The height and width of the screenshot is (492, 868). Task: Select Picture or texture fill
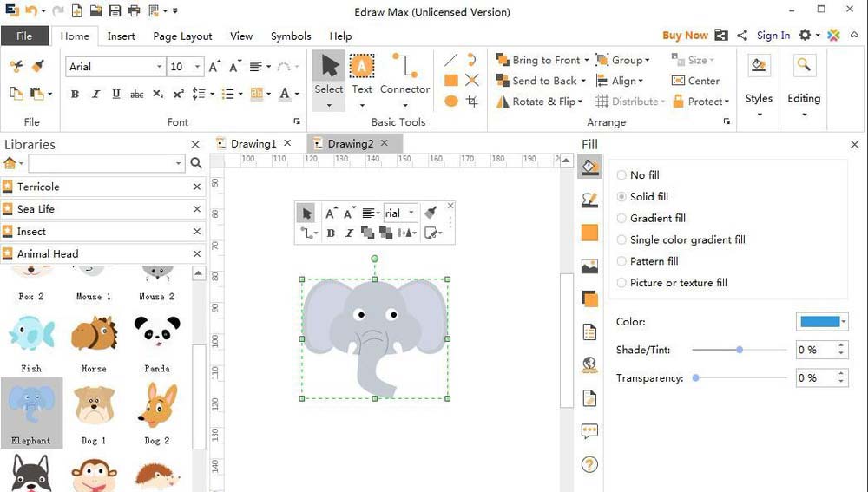pyautogui.click(x=672, y=283)
